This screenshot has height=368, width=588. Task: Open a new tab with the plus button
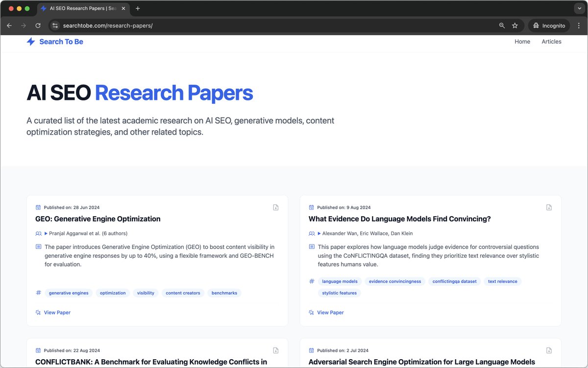point(138,8)
